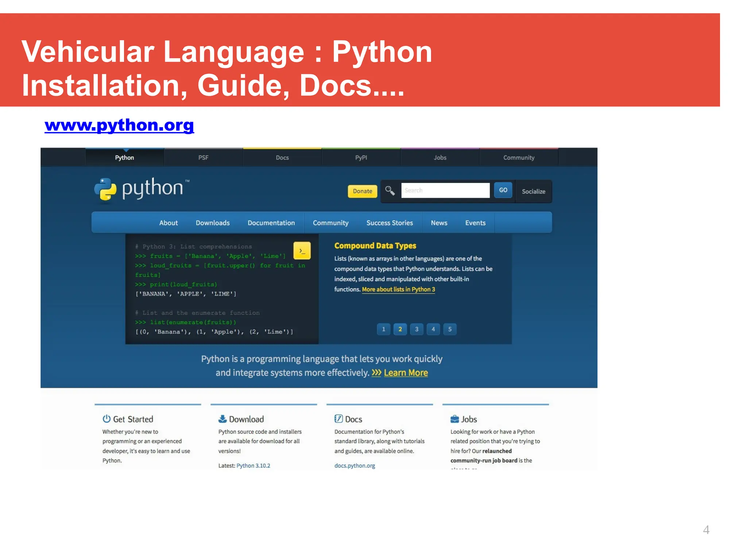The image size is (747, 560).
Task: Open the Jobs top tab
Action: 440,157
